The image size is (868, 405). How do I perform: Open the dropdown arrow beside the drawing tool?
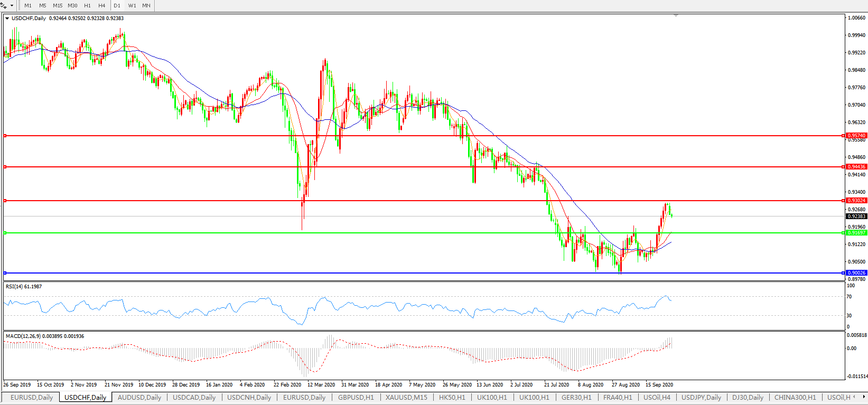point(12,6)
